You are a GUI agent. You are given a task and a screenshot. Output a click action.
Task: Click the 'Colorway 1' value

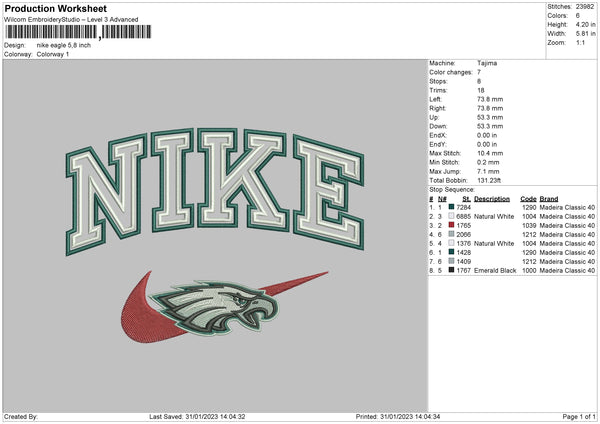[53, 54]
